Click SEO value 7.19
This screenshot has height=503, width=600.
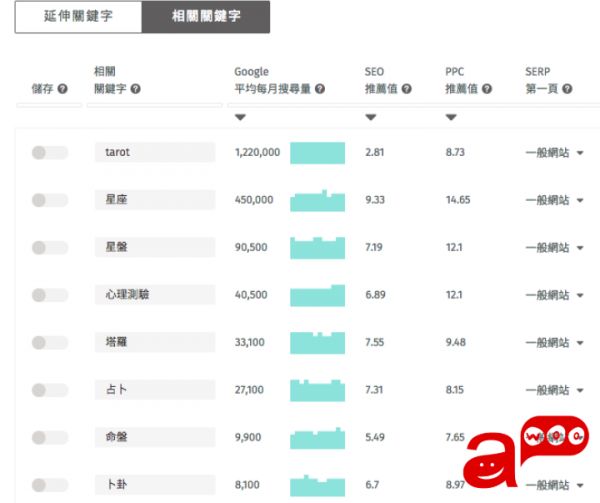tap(374, 247)
